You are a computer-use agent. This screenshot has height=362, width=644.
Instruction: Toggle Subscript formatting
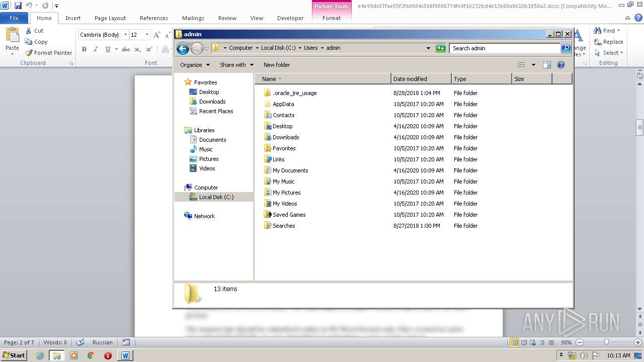point(138,49)
